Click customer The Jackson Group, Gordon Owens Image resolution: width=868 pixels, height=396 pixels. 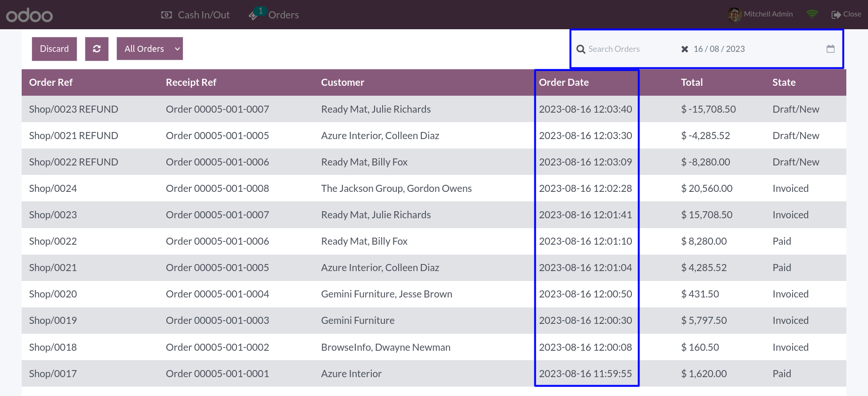click(x=396, y=189)
